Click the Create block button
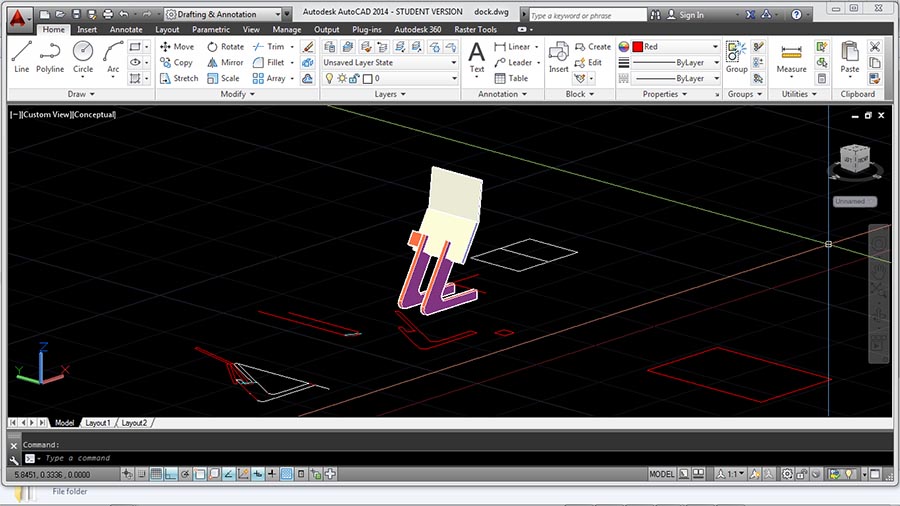Image resolution: width=900 pixels, height=506 pixels. pyautogui.click(x=593, y=46)
